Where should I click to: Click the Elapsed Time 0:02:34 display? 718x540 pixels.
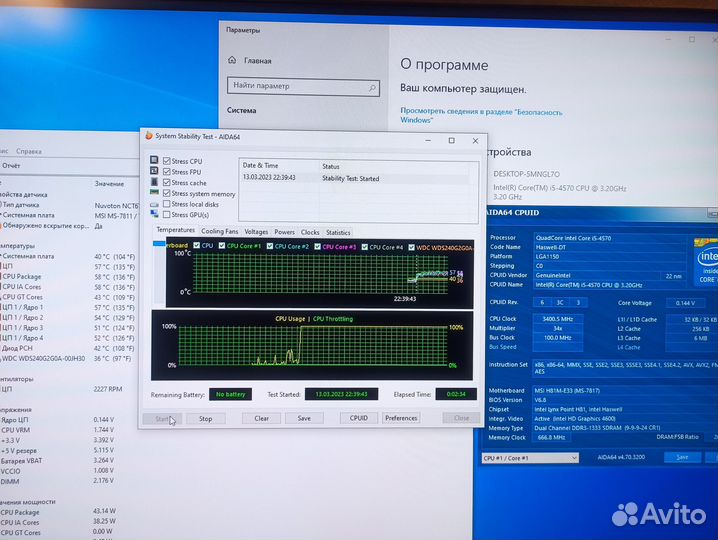[x=456, y=394]
